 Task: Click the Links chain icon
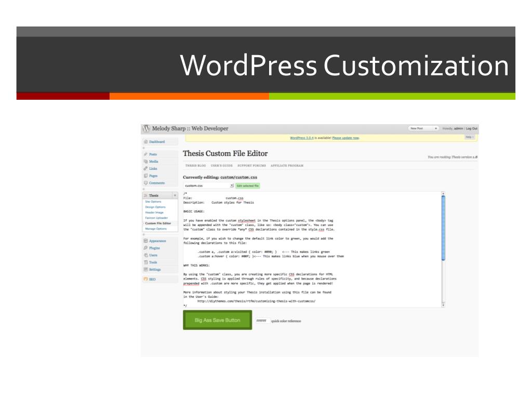(x=145, y=169)
